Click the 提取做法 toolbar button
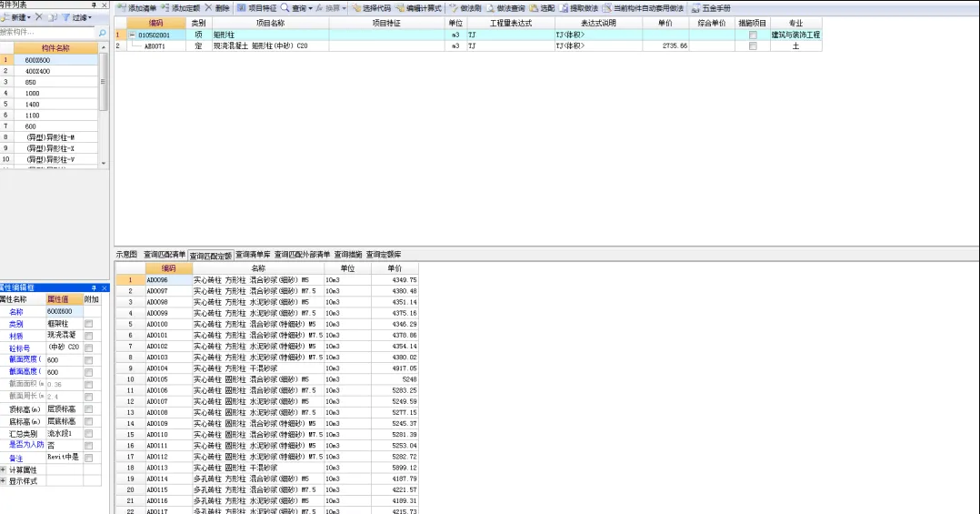 click(579, 8)
